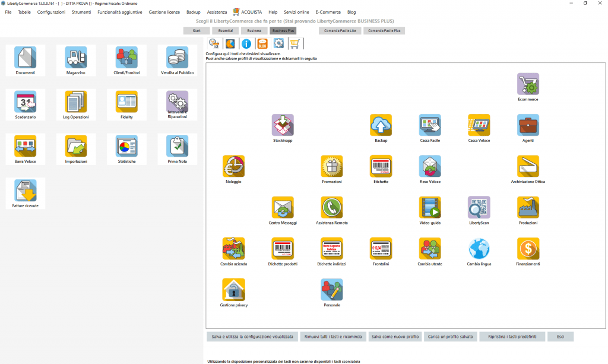The height and width of the screenshot is (364, 608).
Task: Select the Etichette indirizzi icon
Action: pyautogui.click(x=332, y=248)
